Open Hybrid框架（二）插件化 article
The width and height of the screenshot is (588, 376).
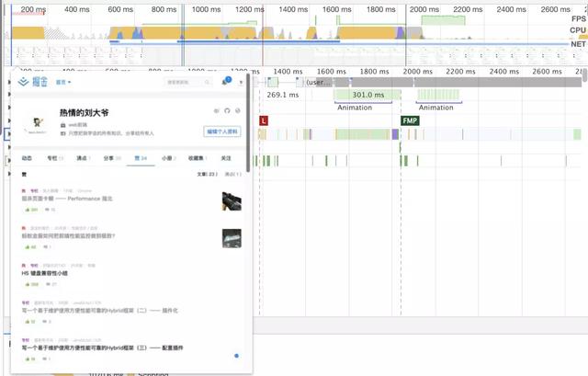tap(100, 311)
